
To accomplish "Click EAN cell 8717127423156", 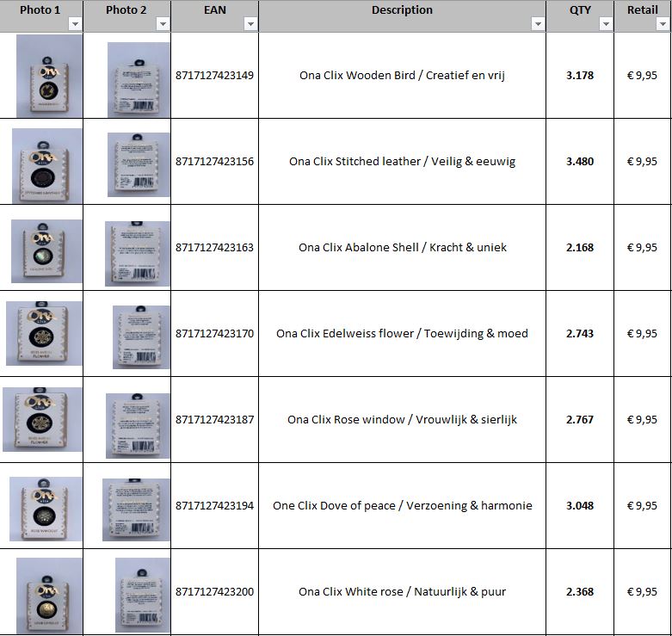I will tap(215, 162).
